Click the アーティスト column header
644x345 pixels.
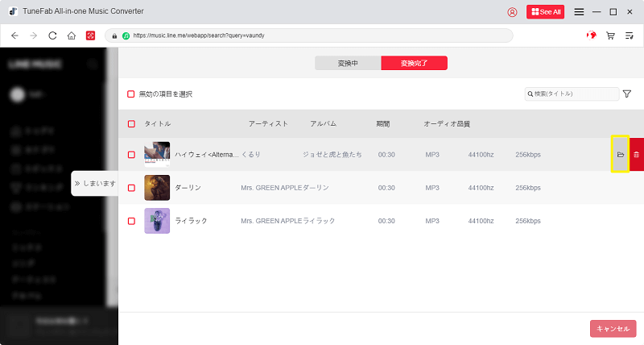[268, 124]
